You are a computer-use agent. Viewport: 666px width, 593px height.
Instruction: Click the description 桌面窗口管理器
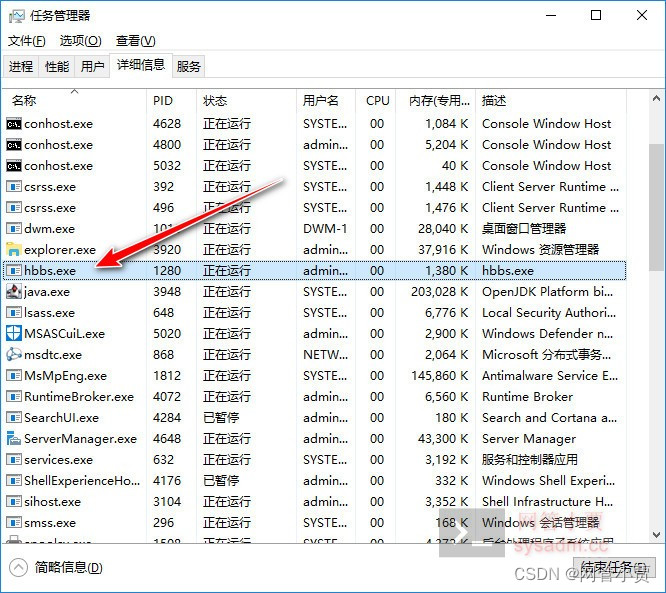524,229
